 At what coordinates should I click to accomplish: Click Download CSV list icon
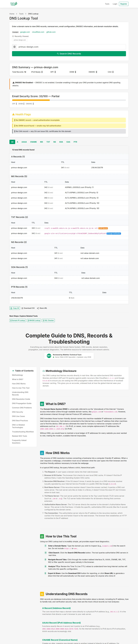point(22,308)
